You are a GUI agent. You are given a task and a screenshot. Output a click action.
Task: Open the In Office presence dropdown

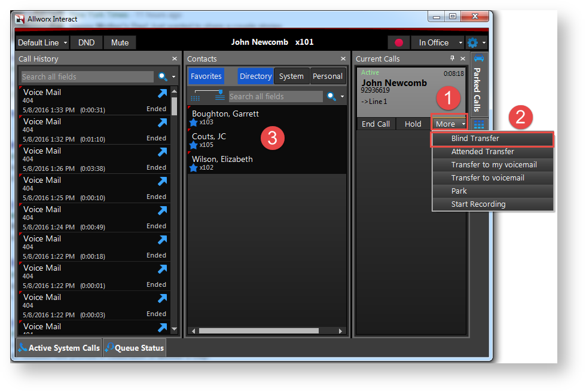(437, 42)
